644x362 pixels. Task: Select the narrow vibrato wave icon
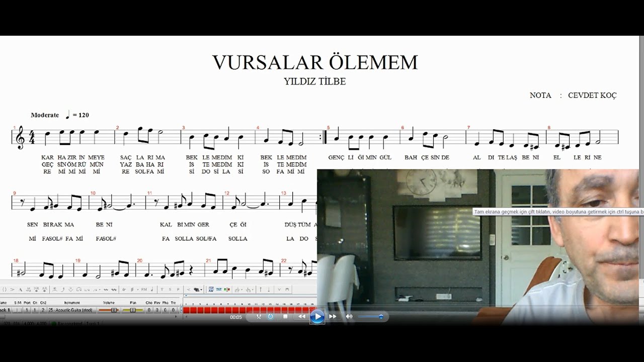(x=106, y=290)
